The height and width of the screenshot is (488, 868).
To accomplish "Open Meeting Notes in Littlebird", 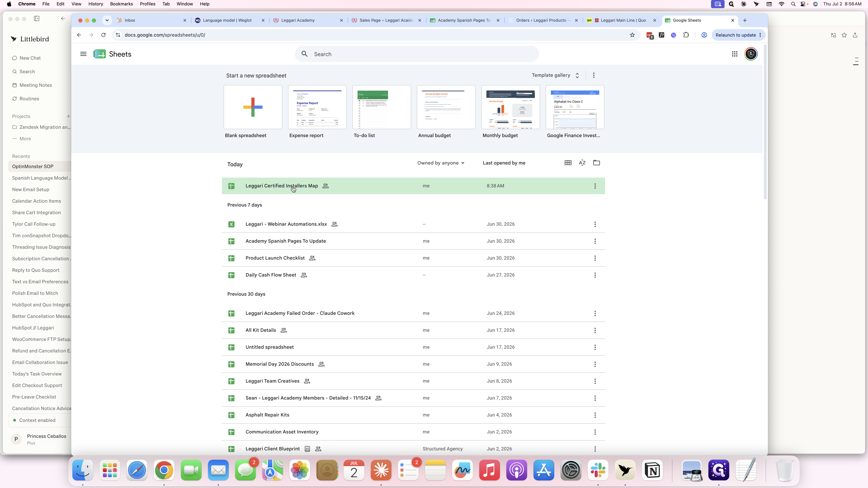I will coord(32,85).
